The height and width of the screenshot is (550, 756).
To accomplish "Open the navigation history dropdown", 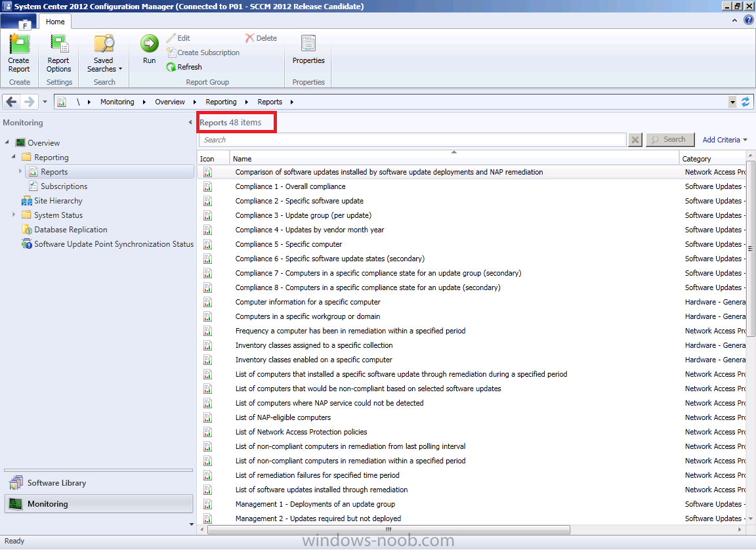I will 45,102.
